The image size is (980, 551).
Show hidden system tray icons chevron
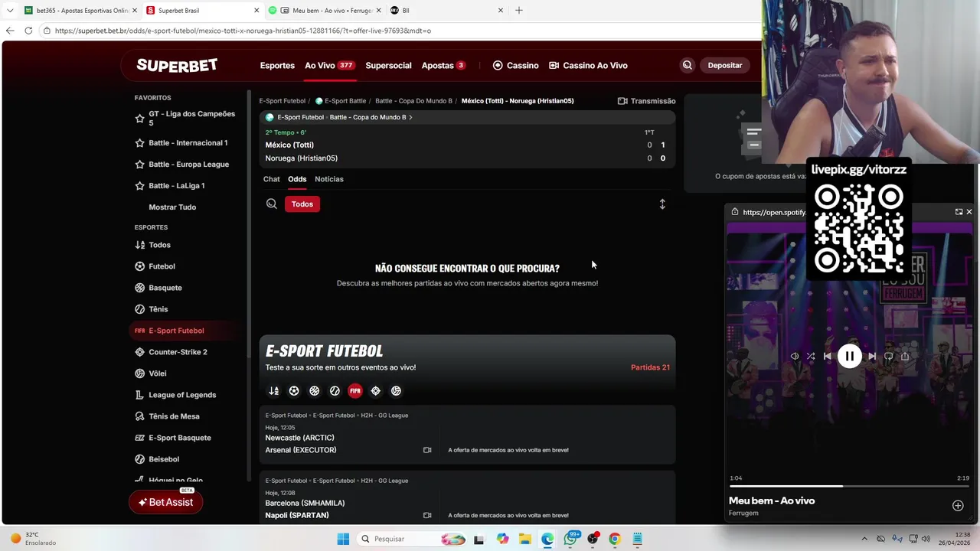click(x=864, y=539)
